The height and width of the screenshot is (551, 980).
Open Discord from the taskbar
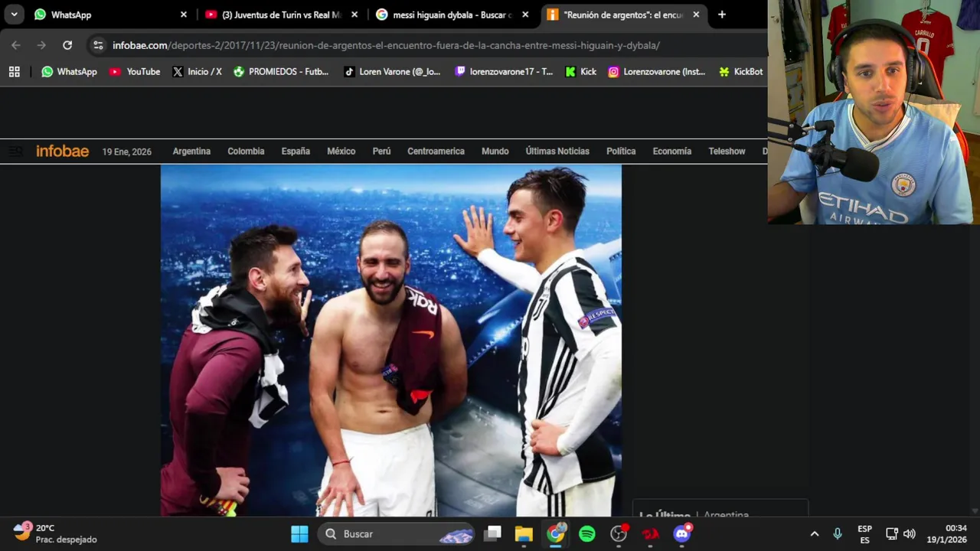tap(681, 533)
